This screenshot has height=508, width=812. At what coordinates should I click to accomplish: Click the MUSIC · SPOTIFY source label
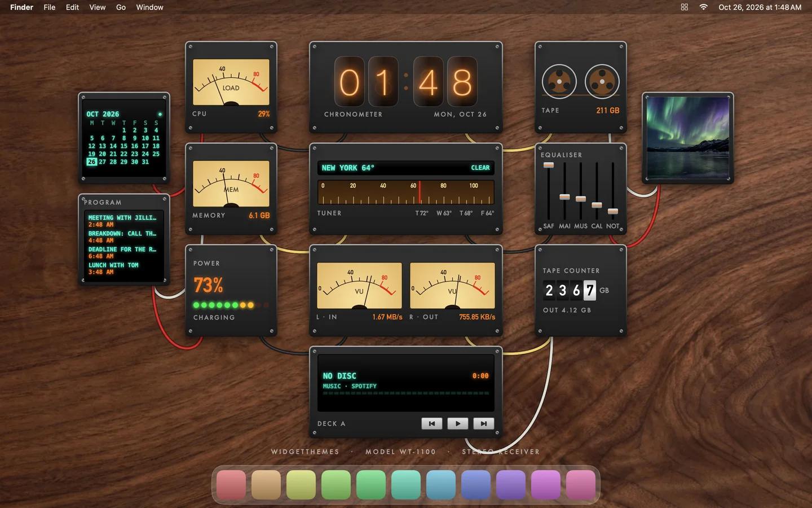coord(350,387)
